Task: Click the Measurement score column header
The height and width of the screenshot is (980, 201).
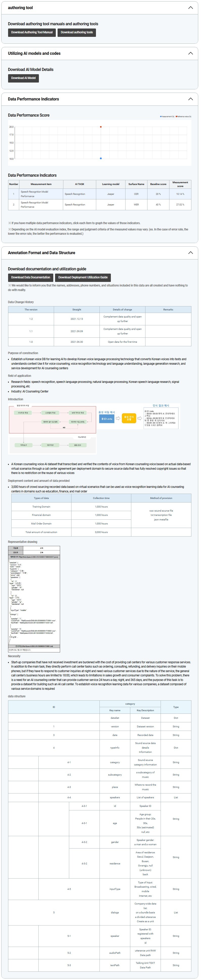Action: (180, 184)
